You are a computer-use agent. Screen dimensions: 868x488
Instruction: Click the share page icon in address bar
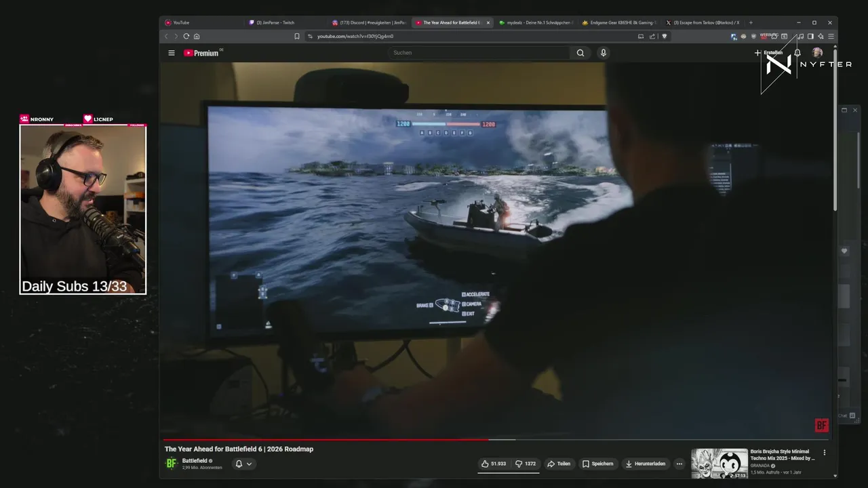point(652,37)
